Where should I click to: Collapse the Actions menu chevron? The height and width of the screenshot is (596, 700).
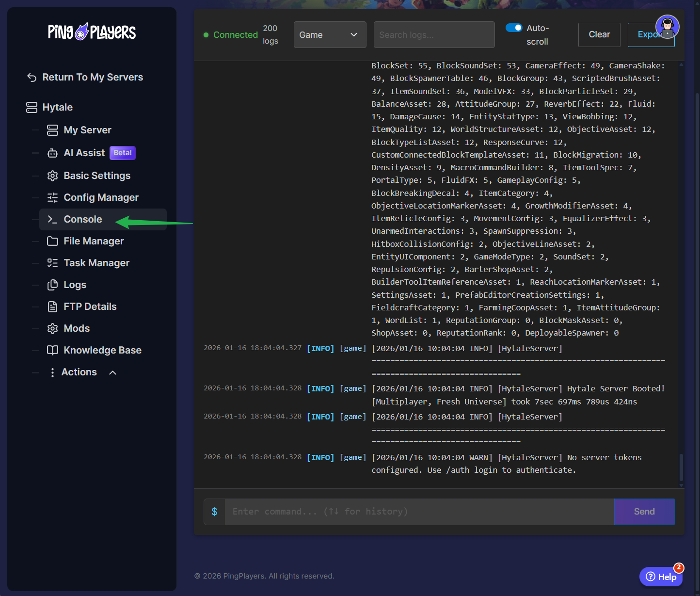click(x=113, y=373)
